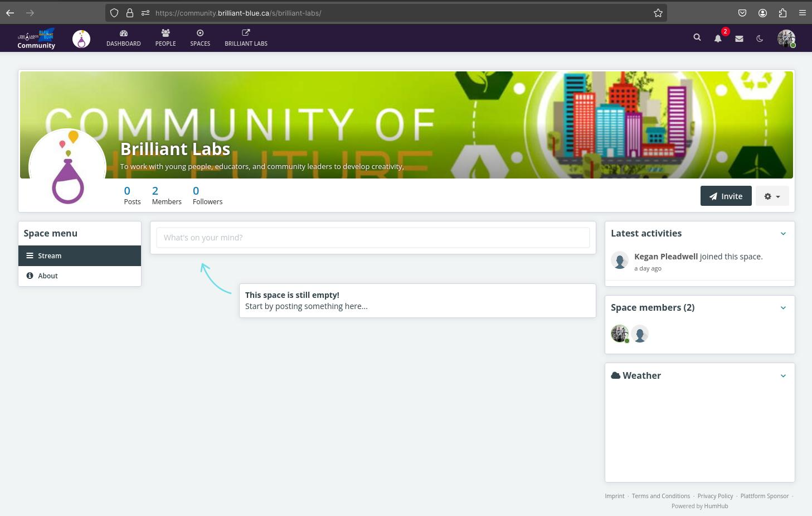Open the browser extensions puzzle icon
812x516 pixels.
click(x=782, y=13)
